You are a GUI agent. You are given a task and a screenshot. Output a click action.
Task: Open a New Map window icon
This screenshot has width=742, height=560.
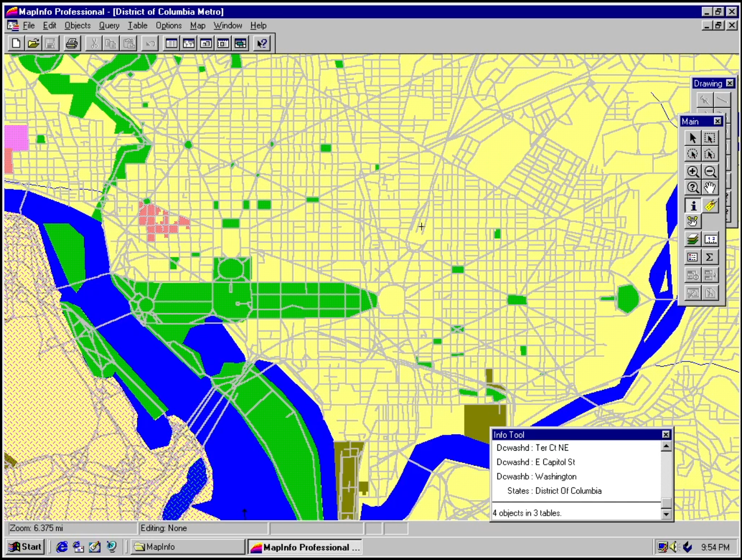(x=189, y=43)
